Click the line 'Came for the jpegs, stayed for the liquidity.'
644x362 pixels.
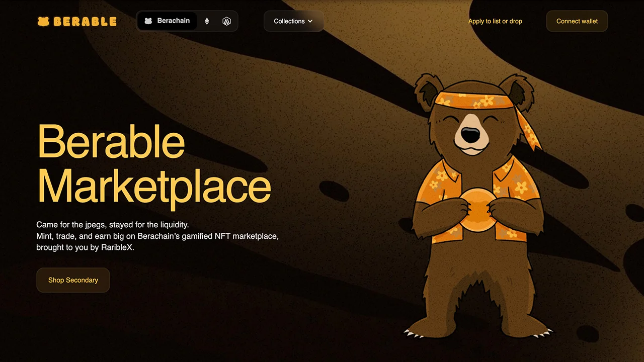(x=113, y=224)
